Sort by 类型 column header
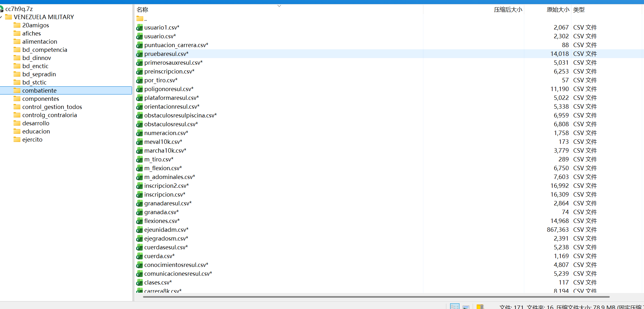Image resolution: width=644 pixels, height=309 pixels. coord(579,10)
